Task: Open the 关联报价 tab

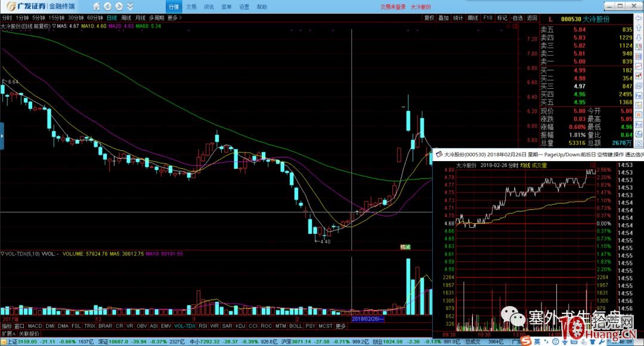Action: click(29, 333)
